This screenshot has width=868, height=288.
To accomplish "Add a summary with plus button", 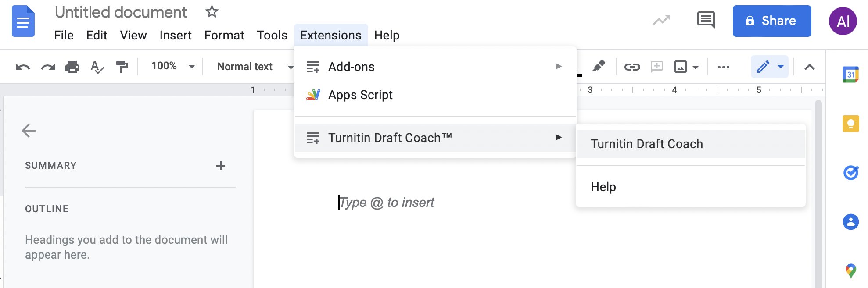I will [221, 166].
